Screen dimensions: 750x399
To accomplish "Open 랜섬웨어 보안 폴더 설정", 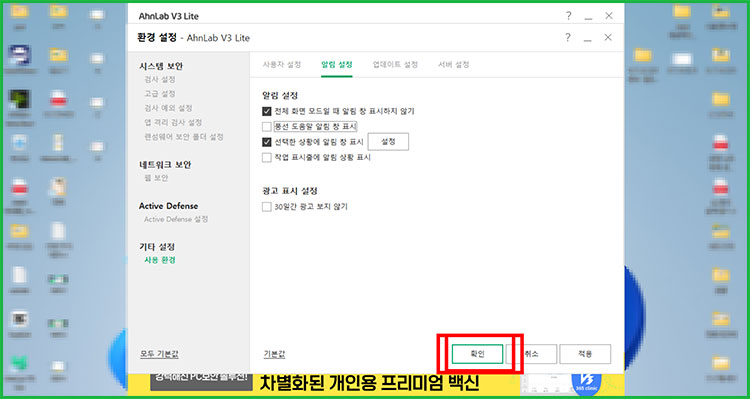I will tap(184, 137).
